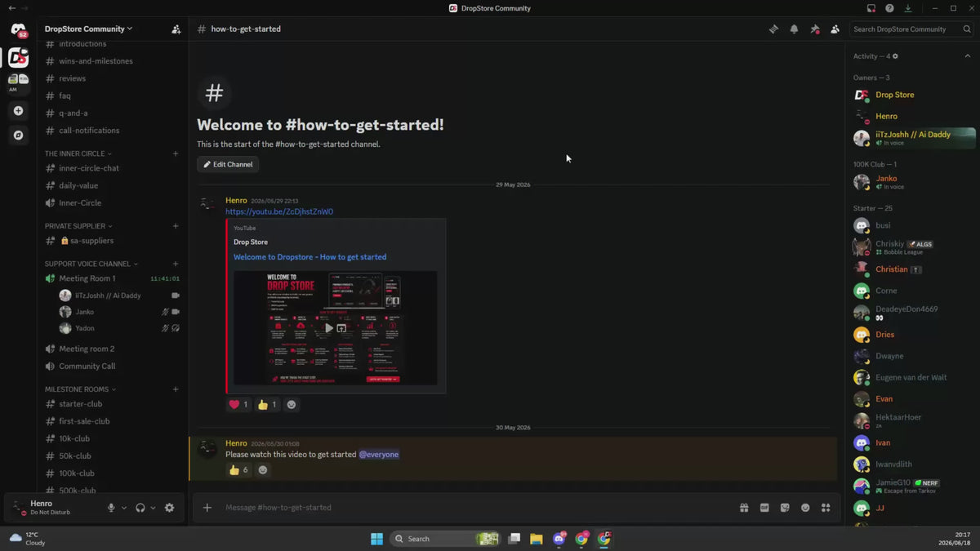The width and height of the screenshot is (980, 551).
Task: Open Welcome to Dropstore video title link
Action: 310,257
